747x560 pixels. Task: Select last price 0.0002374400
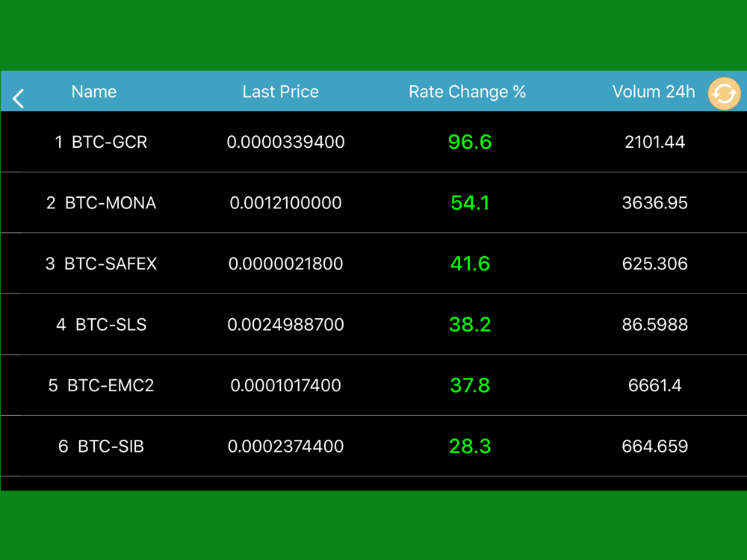pyautogui.click(x=285, y=447)
